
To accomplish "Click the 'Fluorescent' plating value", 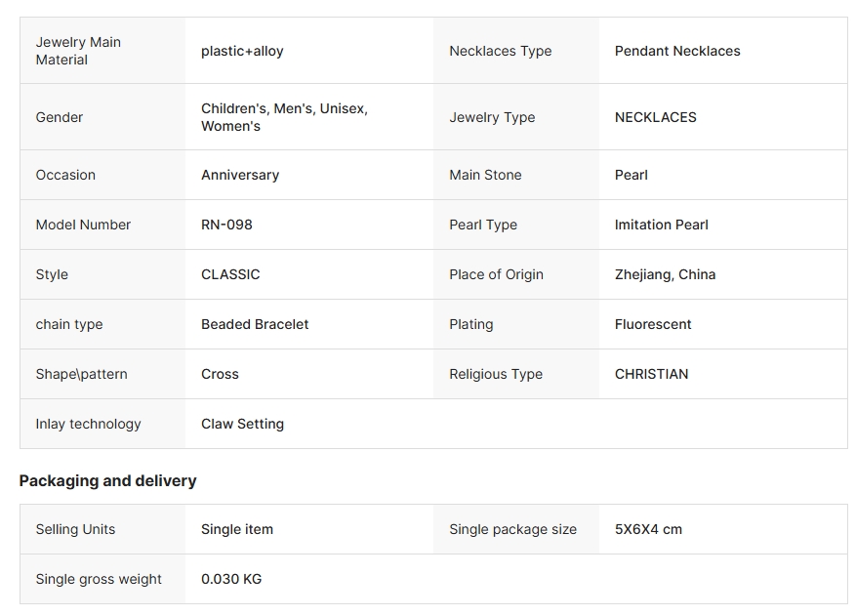I will point(653,324).
